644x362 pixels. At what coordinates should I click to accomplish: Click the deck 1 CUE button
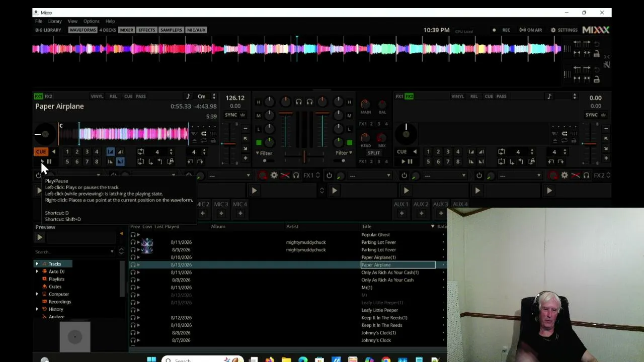[x=41, y=151]
